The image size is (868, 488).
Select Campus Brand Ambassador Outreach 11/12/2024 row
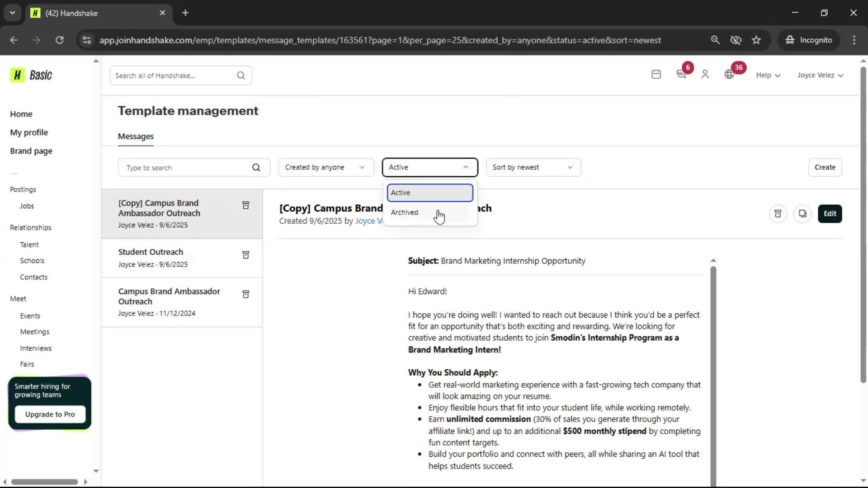click(x=182, y=302)
